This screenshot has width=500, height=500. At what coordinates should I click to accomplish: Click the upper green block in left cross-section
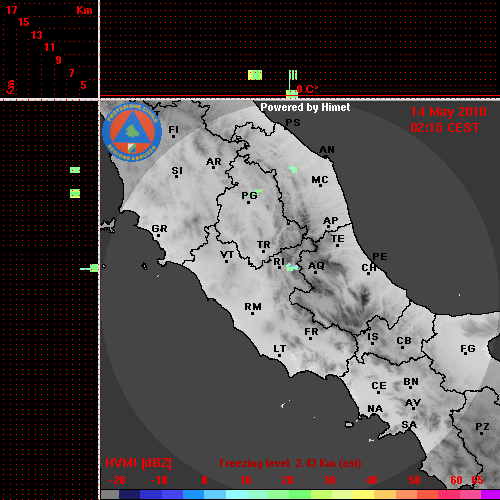[x=75, y=170]
